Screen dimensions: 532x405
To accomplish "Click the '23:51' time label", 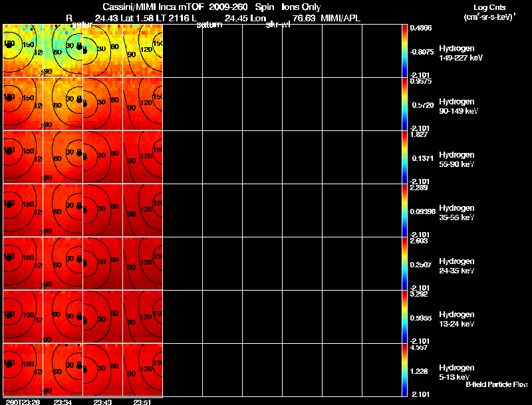I will [x=142, y=402].
